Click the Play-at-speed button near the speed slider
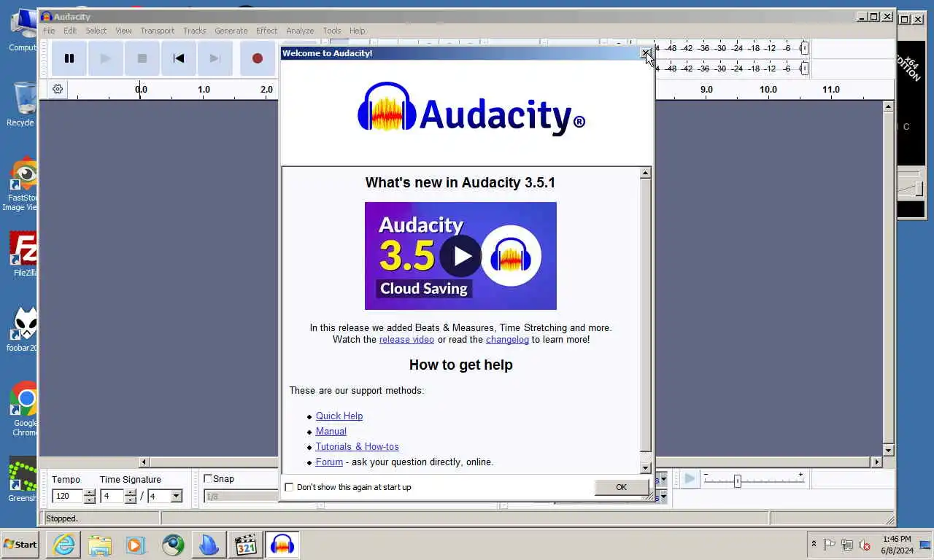Viewport: 934px width, 560px height. (x=690, y=479)
